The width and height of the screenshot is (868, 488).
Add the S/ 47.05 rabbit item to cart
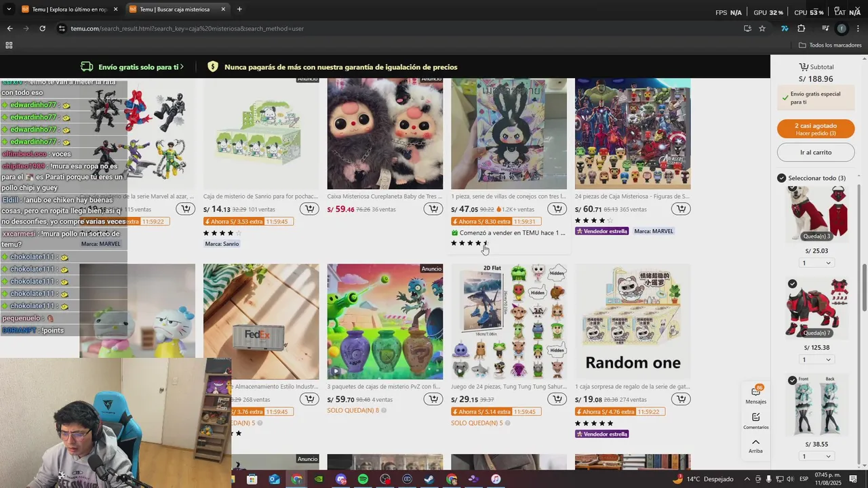pyautogui.click(x=557, y=209)
